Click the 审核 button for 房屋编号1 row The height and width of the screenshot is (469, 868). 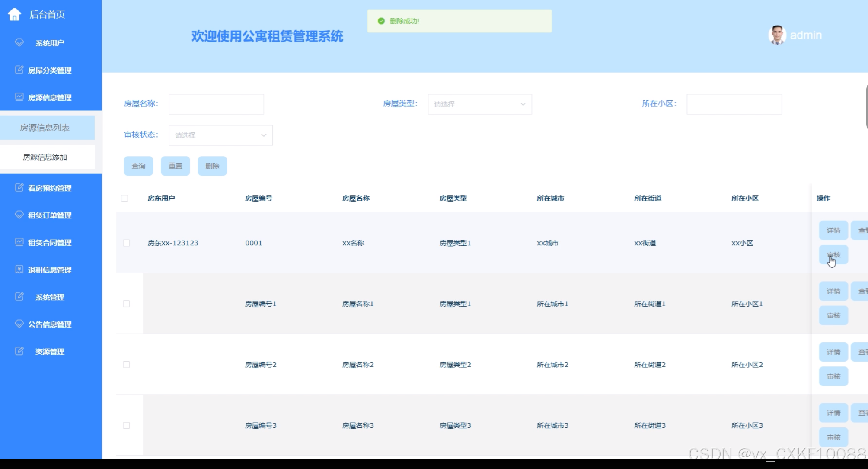click(833, 316)
